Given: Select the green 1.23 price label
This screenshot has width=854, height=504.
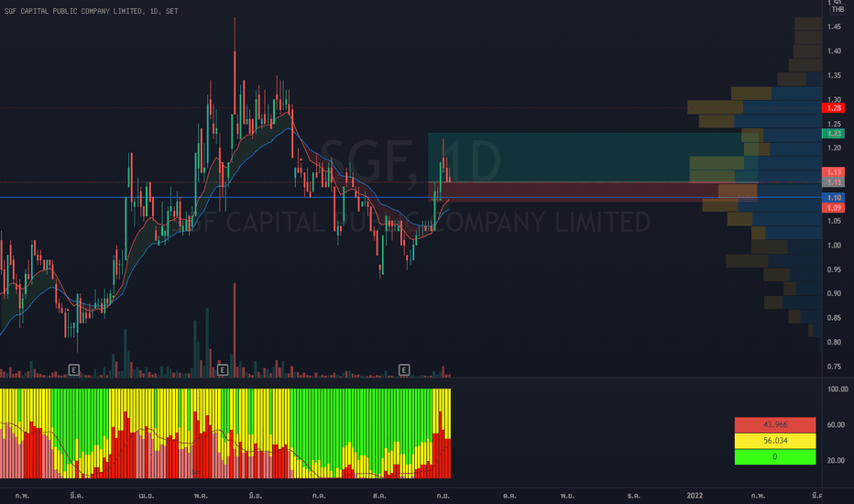Looking at the screenshot, I should pos(833,134).
